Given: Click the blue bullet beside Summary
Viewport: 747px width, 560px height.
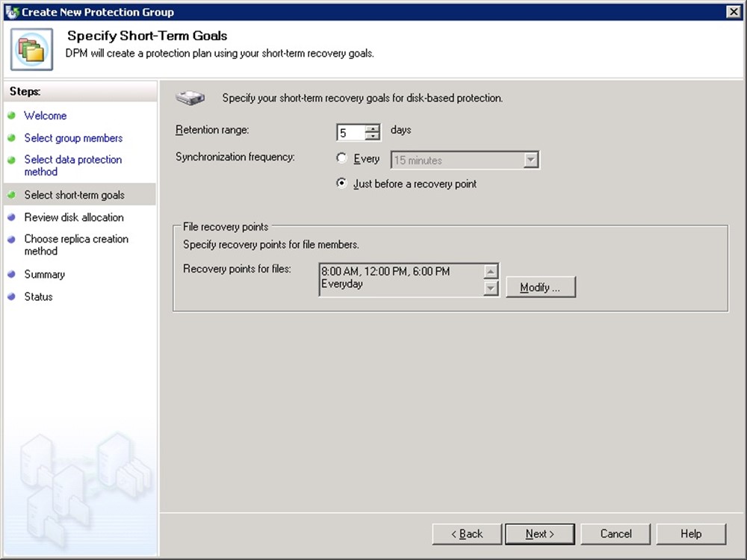Looking at the screenshot, I should [x=11, y=274].
